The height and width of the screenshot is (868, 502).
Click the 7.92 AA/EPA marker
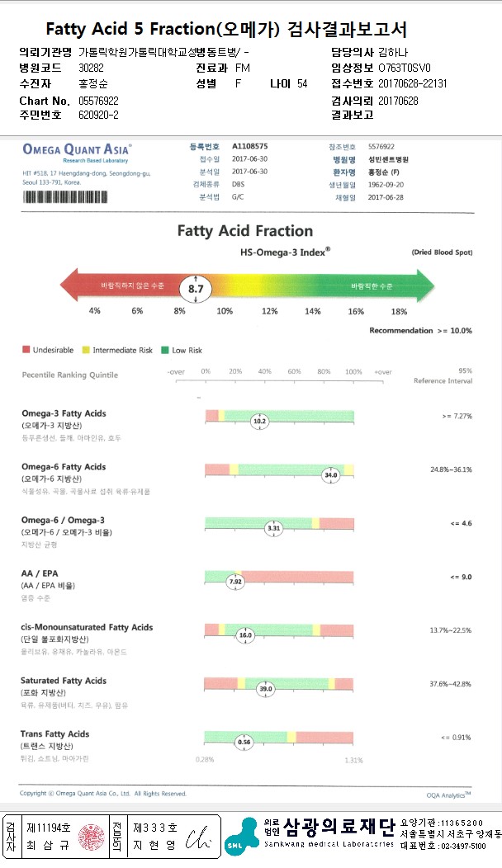[235, 582]
